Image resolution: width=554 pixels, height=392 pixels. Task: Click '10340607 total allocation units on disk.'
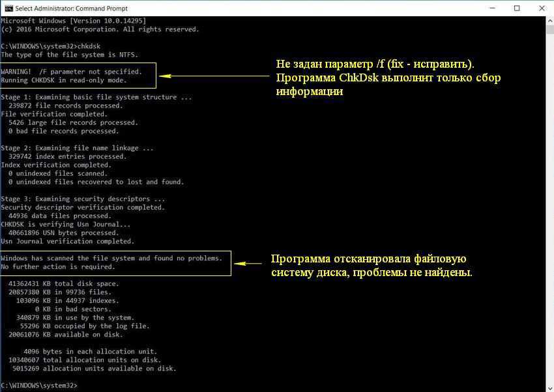click(85, 359)
